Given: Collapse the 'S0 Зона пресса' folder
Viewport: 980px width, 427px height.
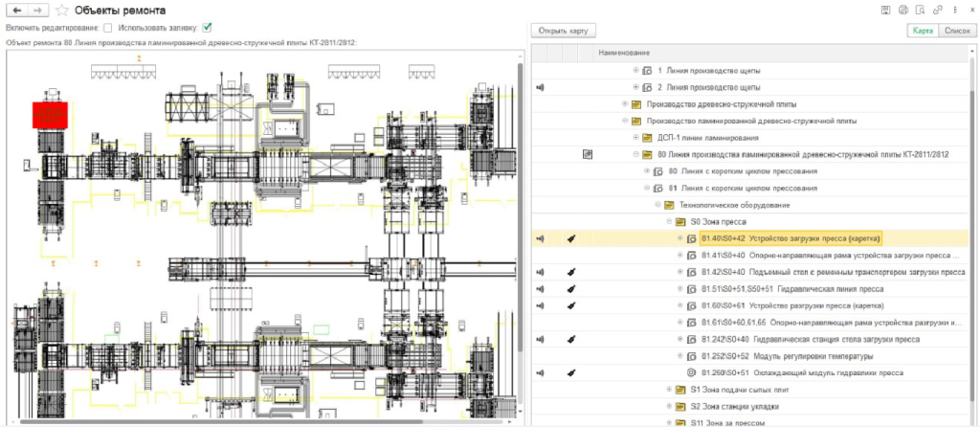Looking at the screenshot, I should 669,221.
